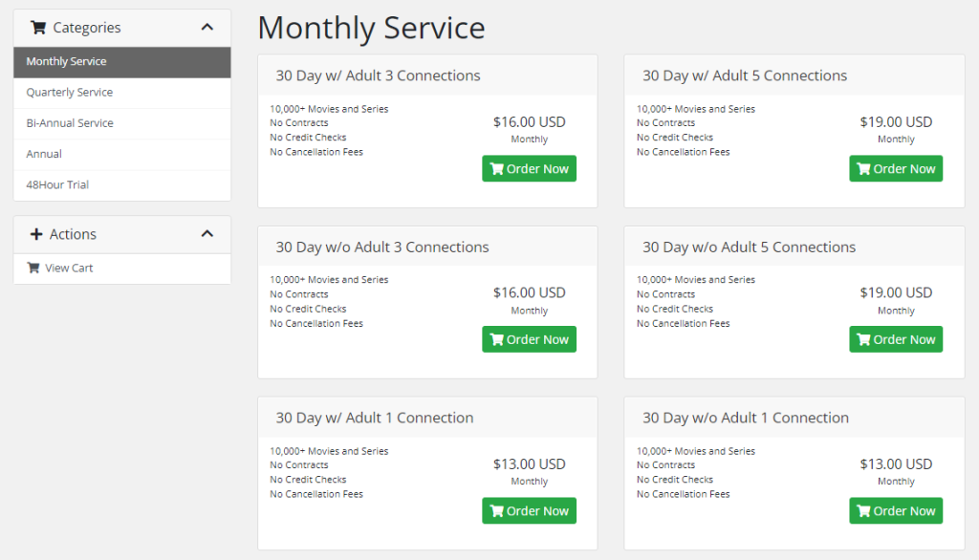This screenshot has width=979, height=560.
Task: Collapse the Actions panel chevron
Action: coord(207,234)
